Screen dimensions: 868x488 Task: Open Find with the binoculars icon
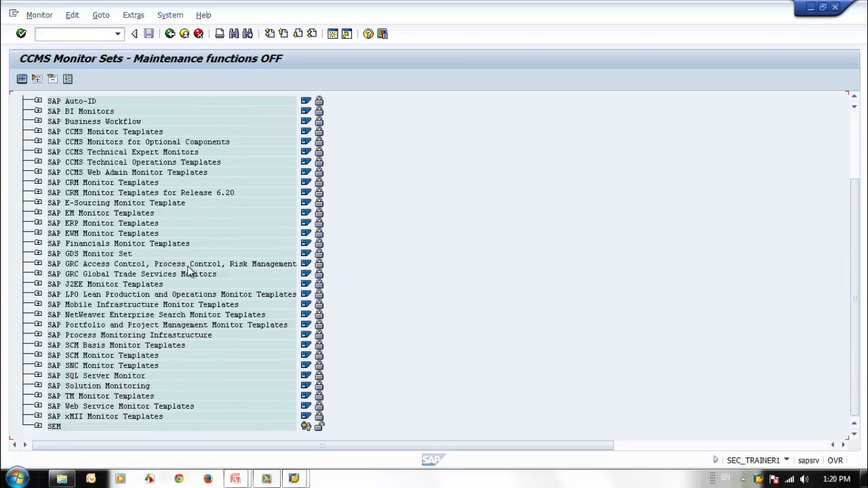234,34
